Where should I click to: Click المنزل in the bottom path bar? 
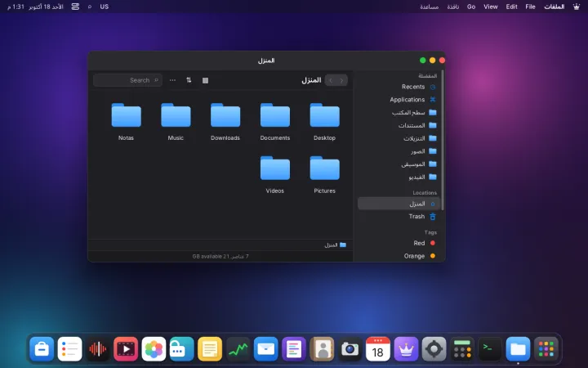tap(335, 245)
